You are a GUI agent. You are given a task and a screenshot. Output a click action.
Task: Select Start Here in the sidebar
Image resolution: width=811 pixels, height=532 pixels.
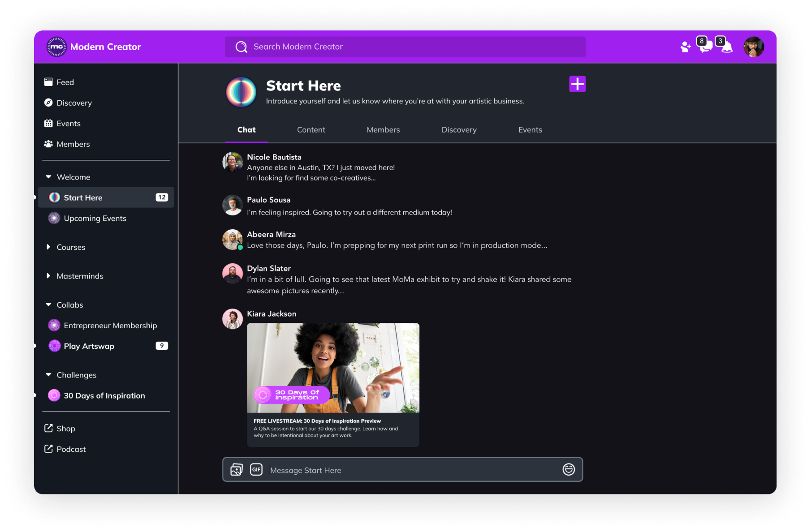pos(106,197)
